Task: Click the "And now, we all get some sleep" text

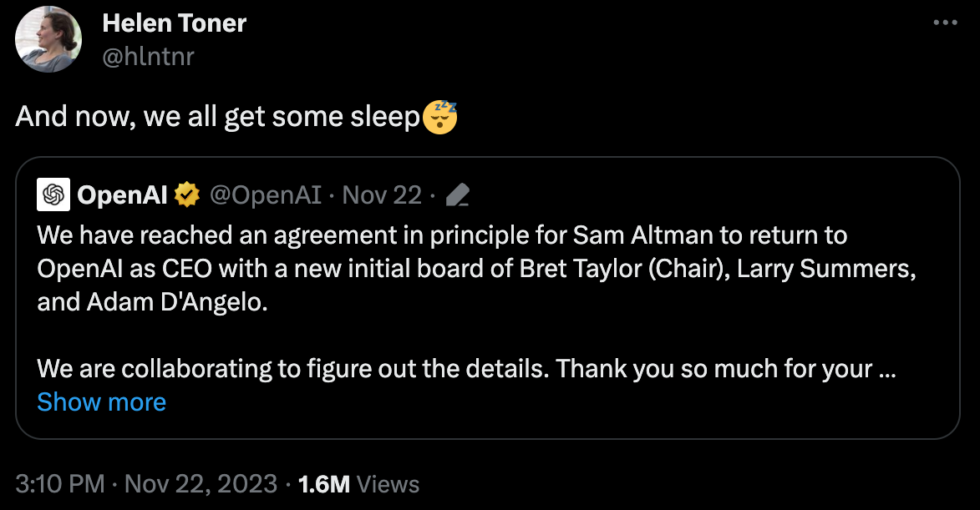Action: (x=218, y=117)
